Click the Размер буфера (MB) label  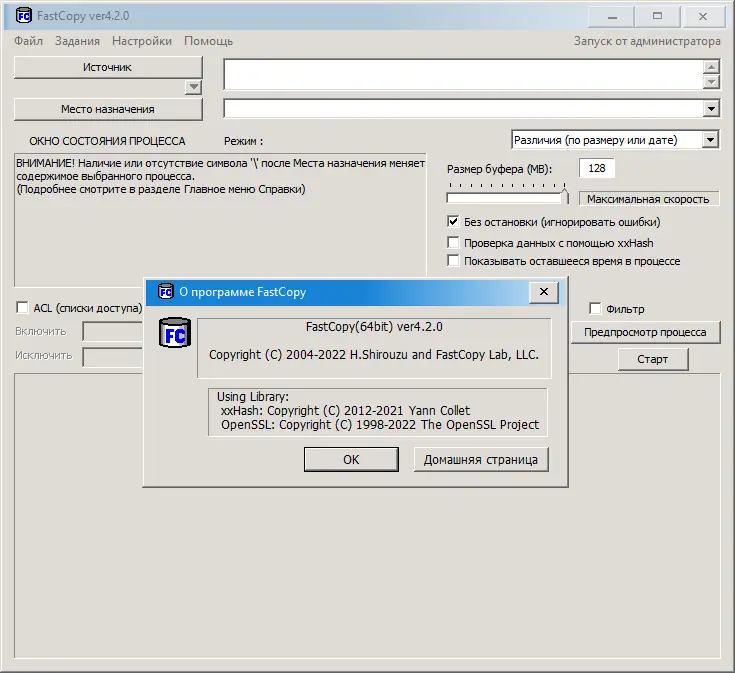[499, 169]
